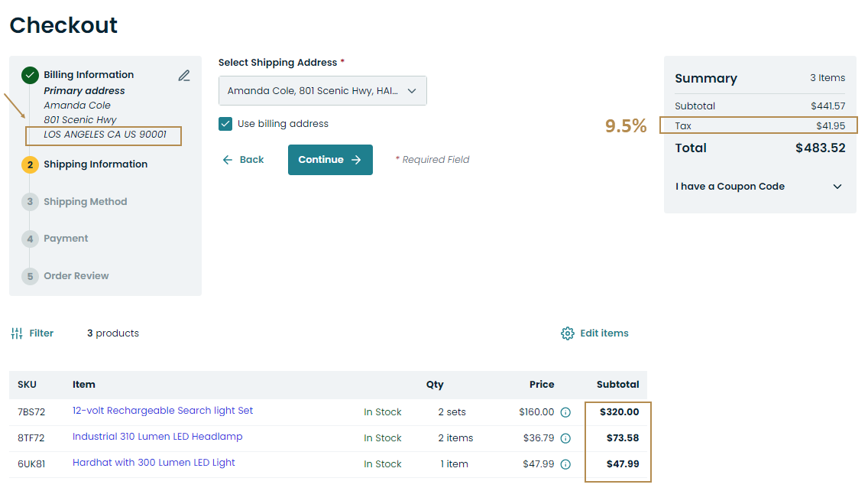Expand the I have a Coupon Code section

[759, 187]
